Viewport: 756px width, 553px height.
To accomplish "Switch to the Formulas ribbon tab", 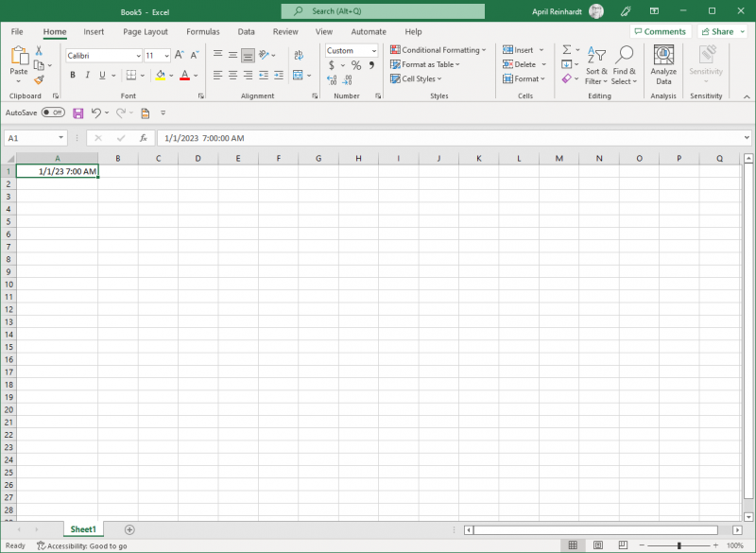I will click(x=202, y=31).
